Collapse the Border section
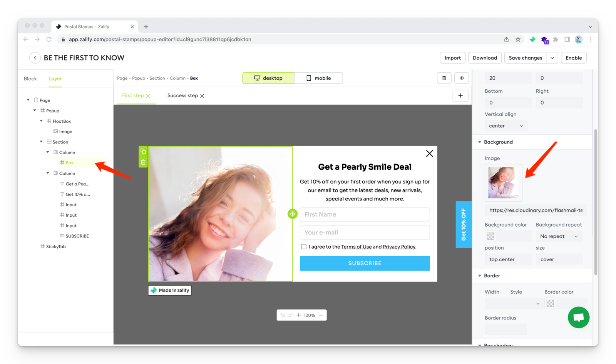 (480, 276)
